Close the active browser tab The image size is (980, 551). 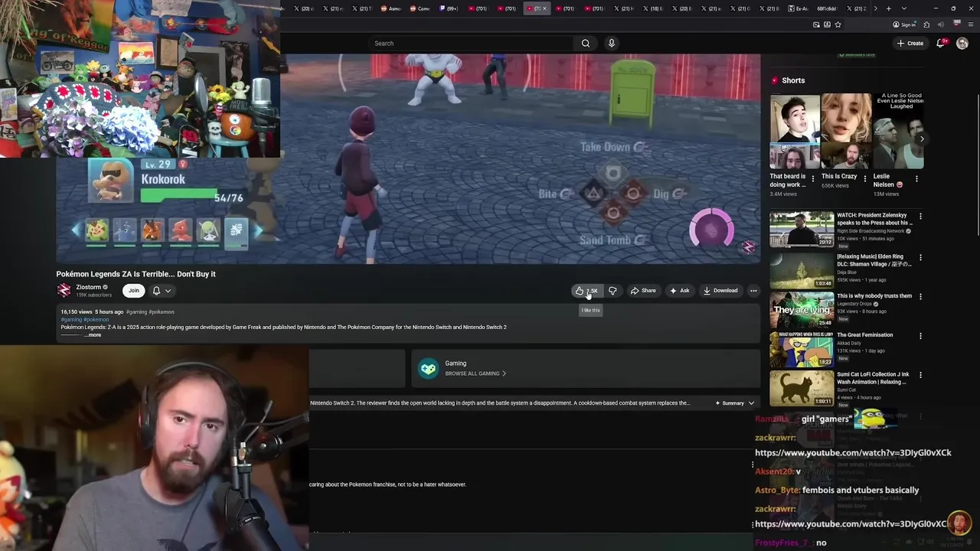pos(545,8)
